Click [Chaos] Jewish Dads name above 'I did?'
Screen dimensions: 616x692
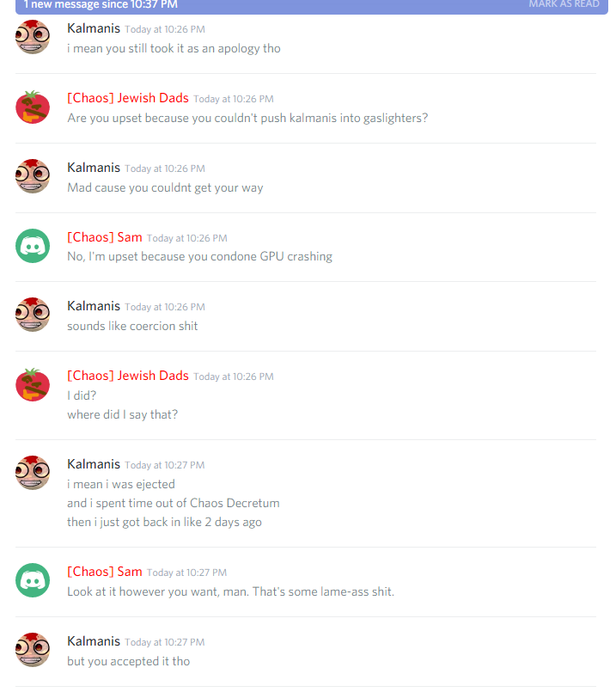tap(128, 376)
